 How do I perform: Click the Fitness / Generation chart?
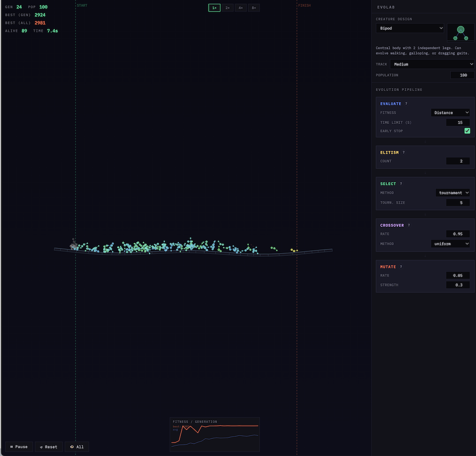click(215, 435)
